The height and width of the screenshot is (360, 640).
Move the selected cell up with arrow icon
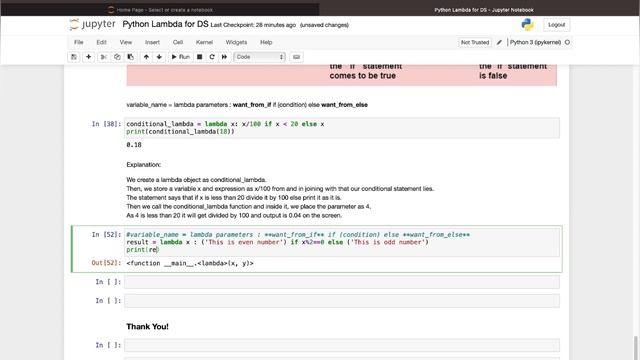point(146,57)
